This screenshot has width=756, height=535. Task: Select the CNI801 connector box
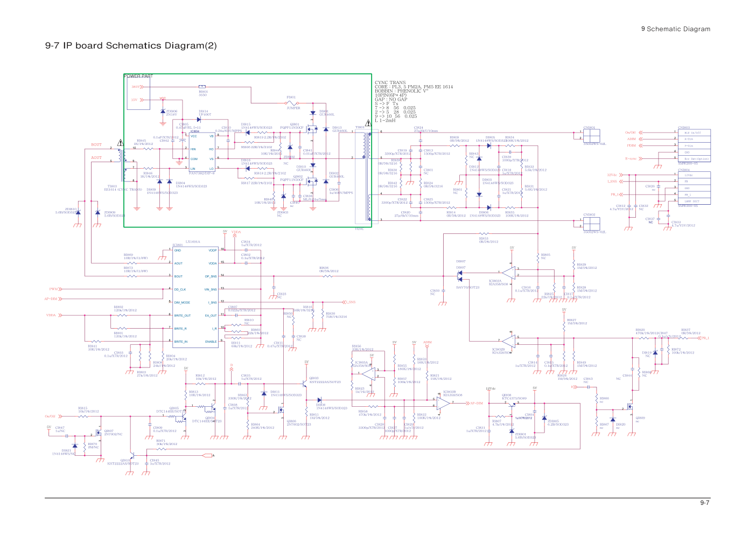coord(592,135)
